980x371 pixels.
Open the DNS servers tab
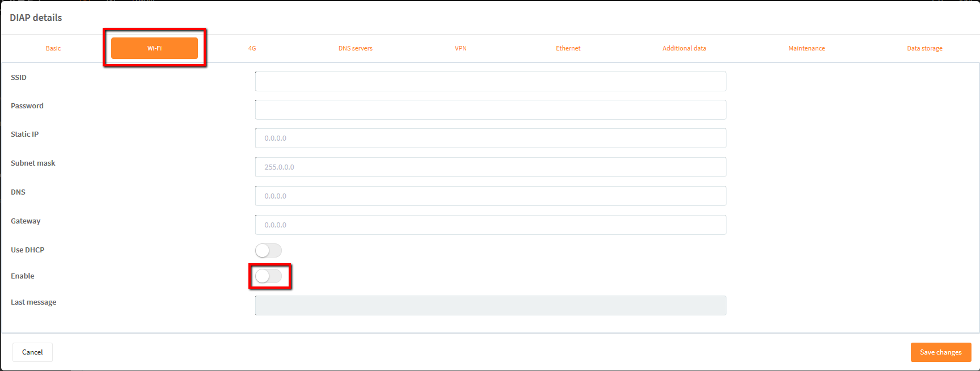click(x=356, y=48)
